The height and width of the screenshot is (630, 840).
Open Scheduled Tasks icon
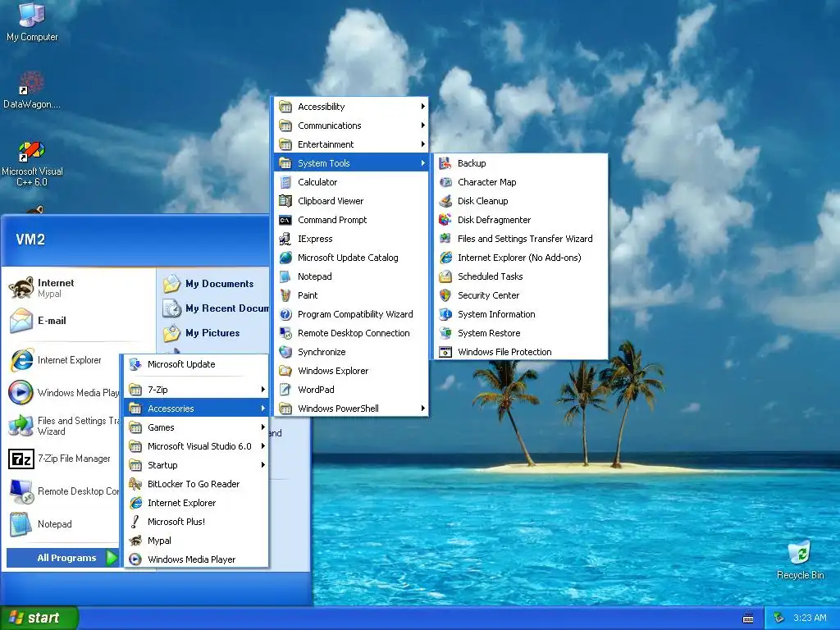445,276
